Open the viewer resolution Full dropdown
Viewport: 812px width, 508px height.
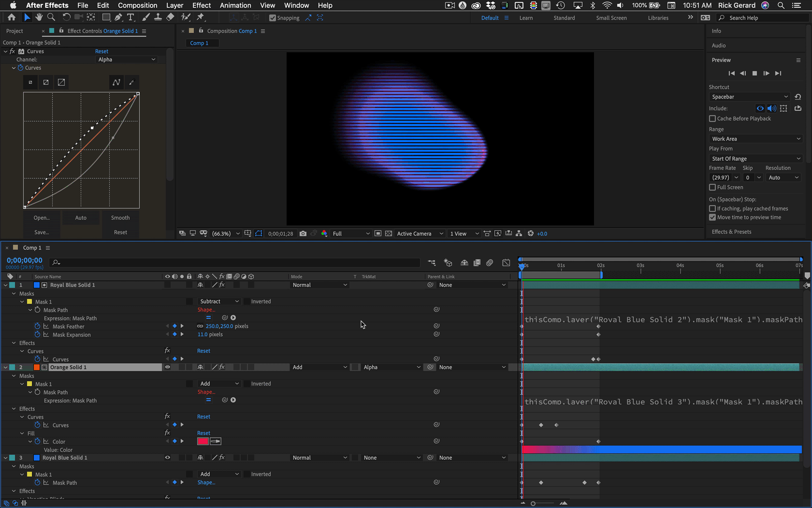pyautogui.click(x=351, y=234)
